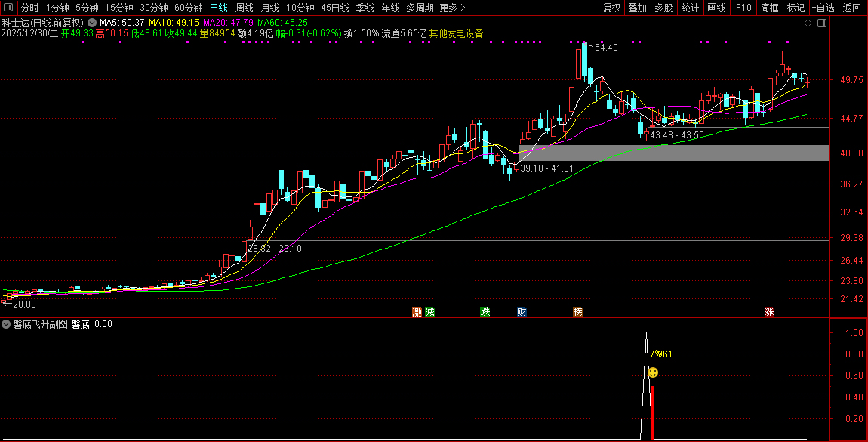Click the diamond marker icon above the chart
Image resolution: width=868 pixels, height=442 pixels.
[x=808, y=23]
